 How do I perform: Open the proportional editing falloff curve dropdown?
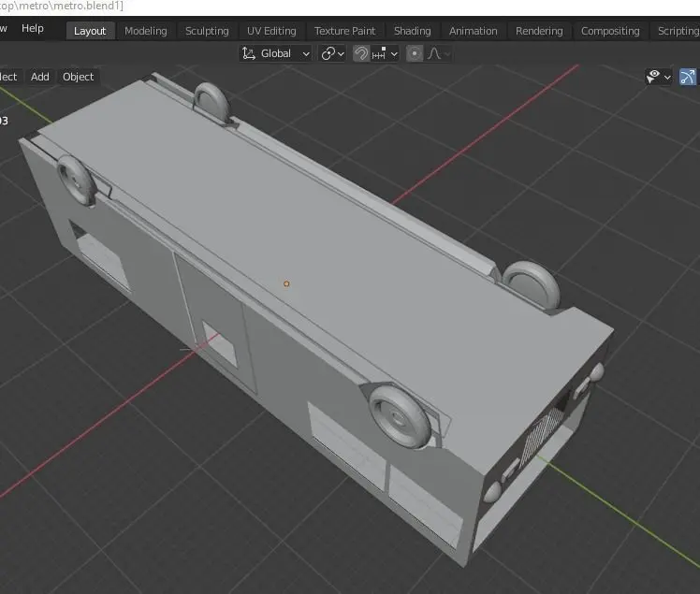click(438, 54)
